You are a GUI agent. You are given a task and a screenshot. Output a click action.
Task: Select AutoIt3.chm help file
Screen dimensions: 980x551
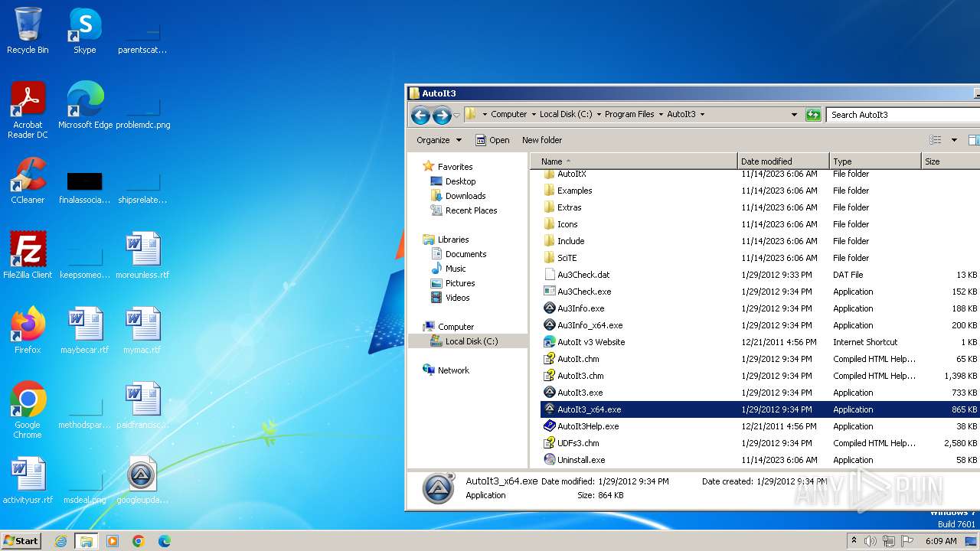[580, 376]
